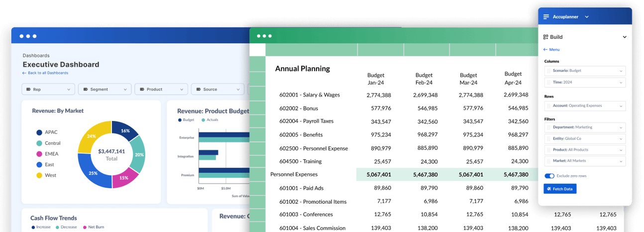Click the tag icon in Source filter

(x=198, y=90)
